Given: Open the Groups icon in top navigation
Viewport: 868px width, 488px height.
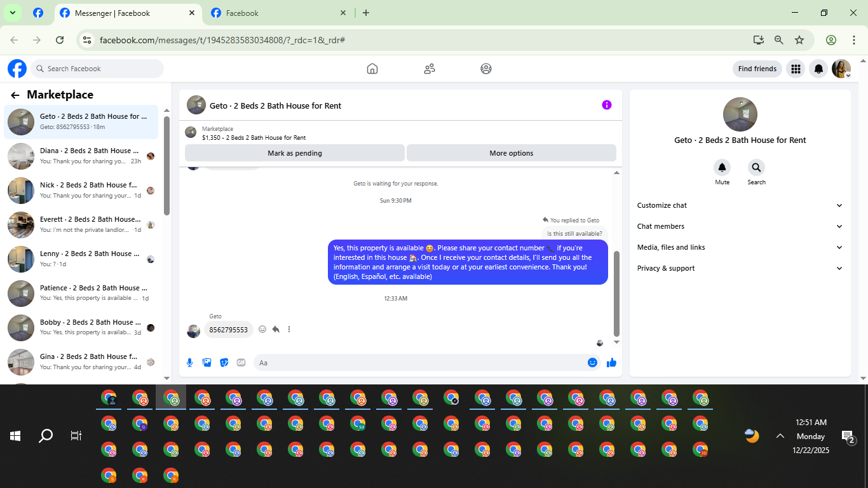Looking at the screenshot, I should (486, 69).
